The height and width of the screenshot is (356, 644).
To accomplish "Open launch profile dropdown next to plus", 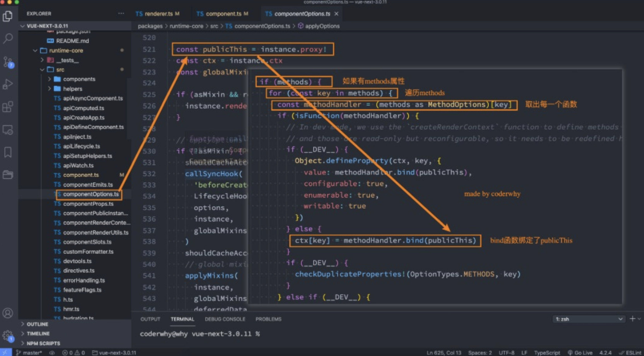I will coord(640,319).
